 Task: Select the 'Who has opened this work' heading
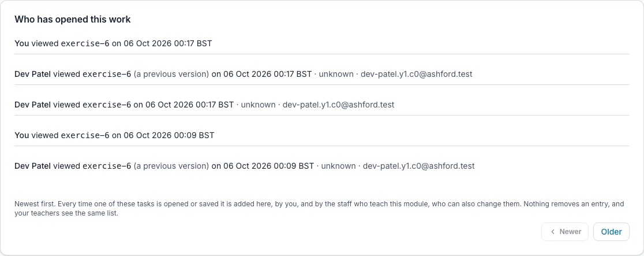tap(73, 19)
